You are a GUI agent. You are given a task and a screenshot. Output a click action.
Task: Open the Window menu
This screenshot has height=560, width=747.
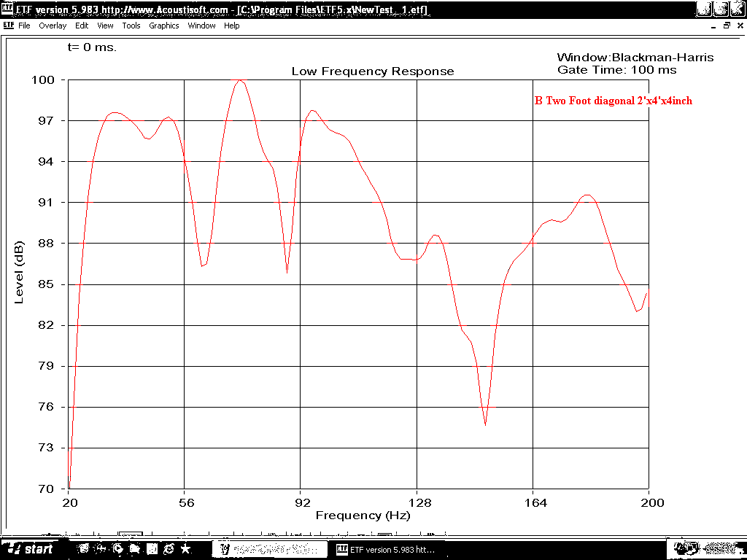point(201,26)
